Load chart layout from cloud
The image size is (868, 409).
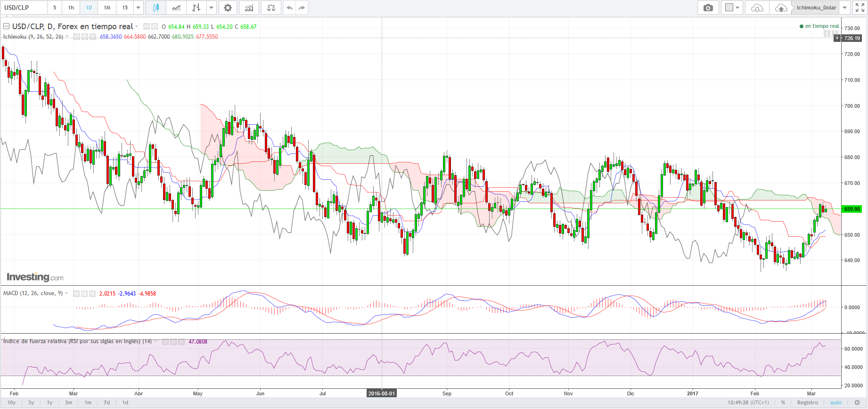(x=757, y=8)
